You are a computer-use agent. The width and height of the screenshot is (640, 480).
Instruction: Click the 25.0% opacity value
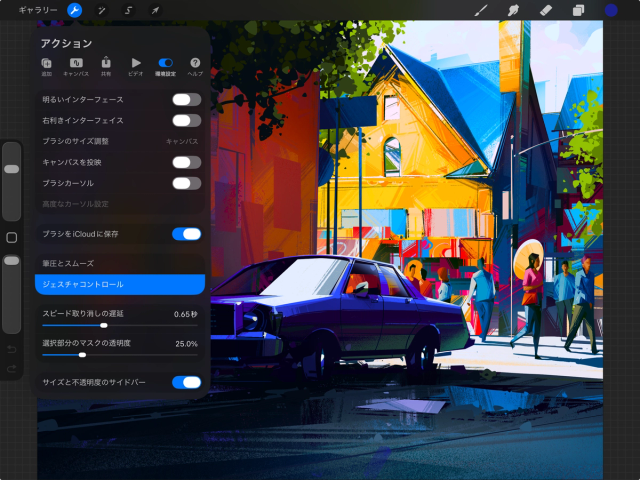187,344
